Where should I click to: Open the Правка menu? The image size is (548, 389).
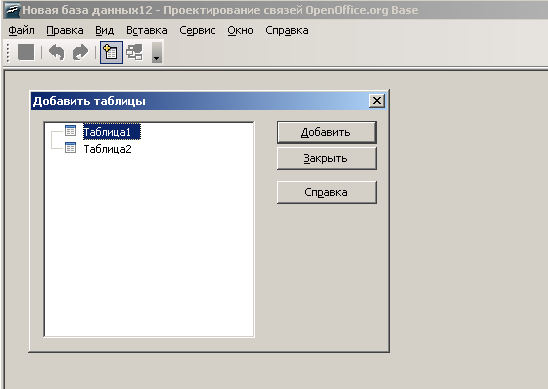(65, 30)
